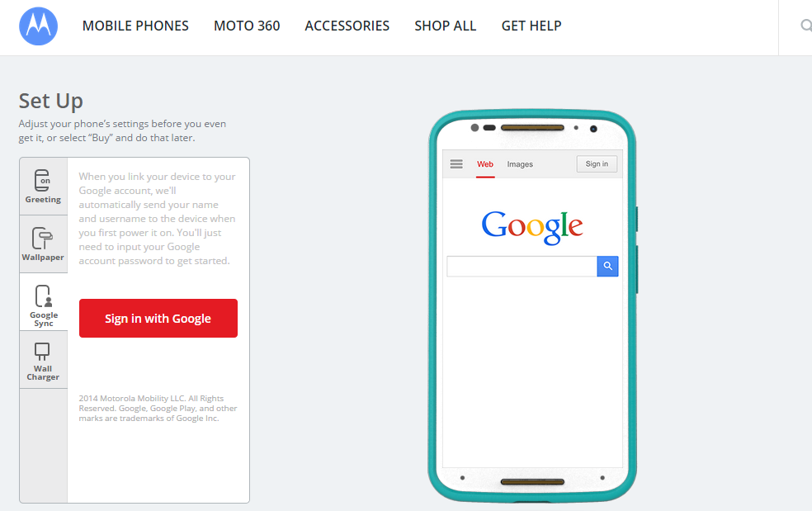Open the Get Help menu
Image resolution: width=812 pixels, height=511 pixels.
[531, 26]
